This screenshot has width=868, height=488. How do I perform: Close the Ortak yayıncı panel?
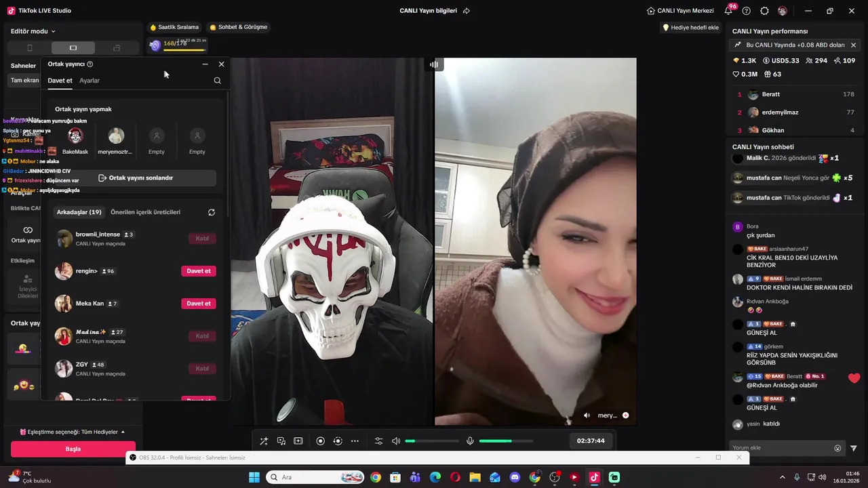[x=221, y=64]
